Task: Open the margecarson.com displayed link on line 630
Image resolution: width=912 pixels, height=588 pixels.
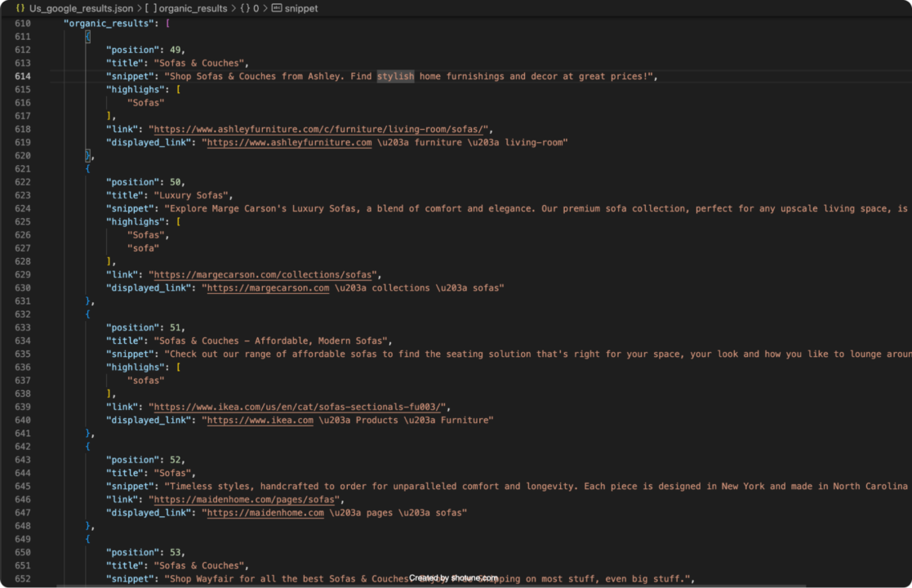Action: pyautogui.click(x=268, y=288)
